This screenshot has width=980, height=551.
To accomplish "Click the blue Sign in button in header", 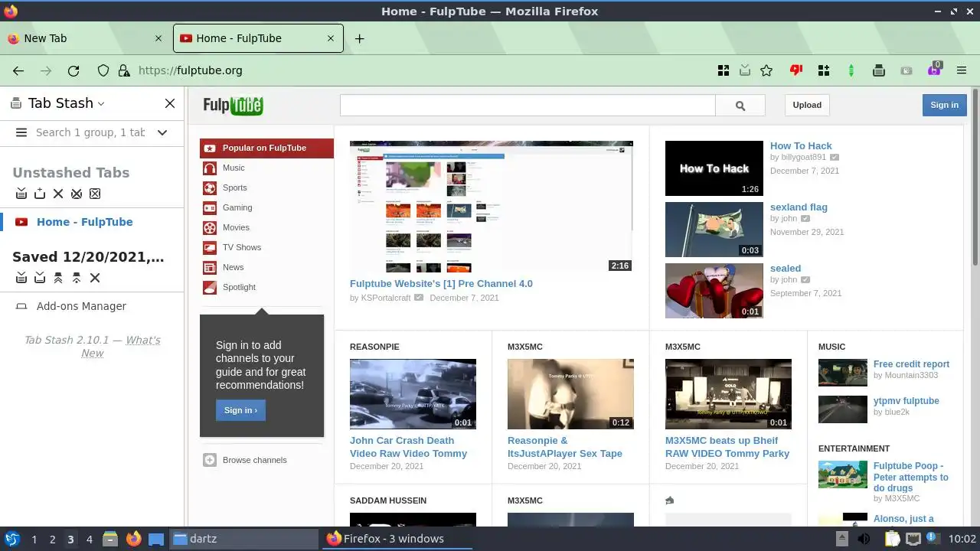I will point(944,106).
